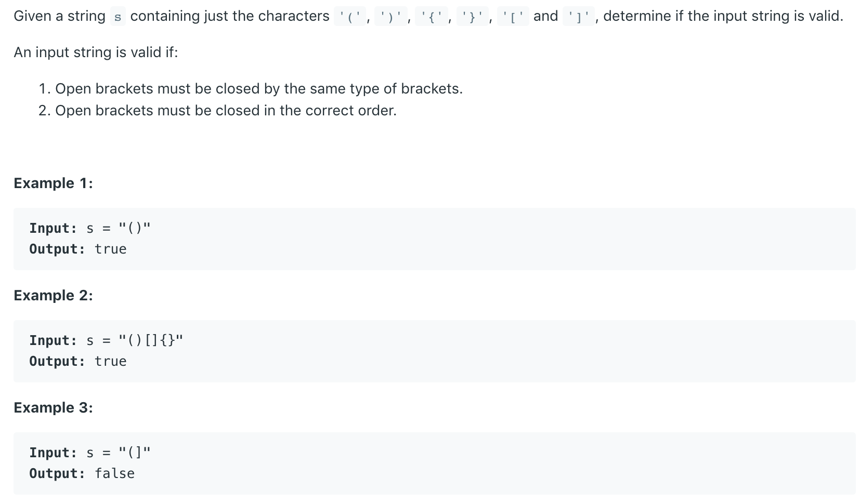Click the Example 2 'true' output value
The image size is (860, 504).
(x=110, y=361)
